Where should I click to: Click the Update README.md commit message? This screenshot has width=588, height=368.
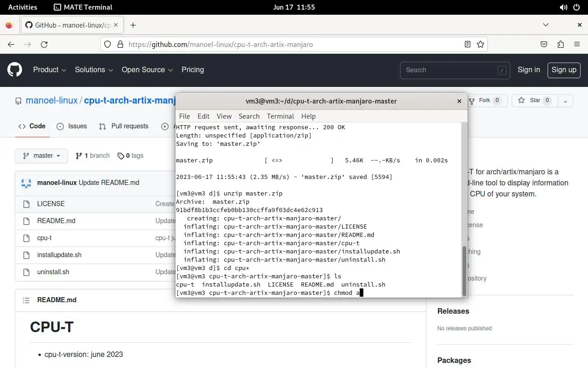click(x=109, y=183)
